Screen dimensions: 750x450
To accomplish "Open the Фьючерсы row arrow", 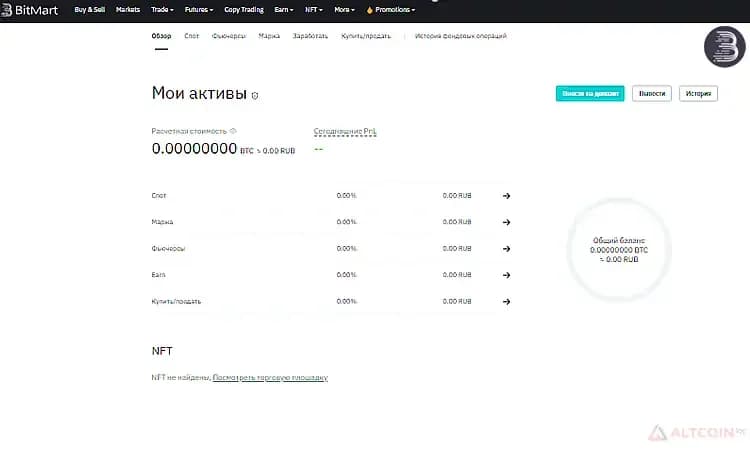I will click(507, 249).
